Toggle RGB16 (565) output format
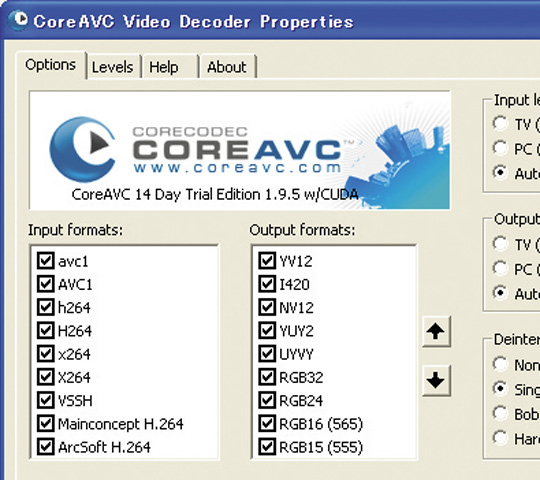Image resolution: width=540 pixels, height=480 pixels. (267, 424)
